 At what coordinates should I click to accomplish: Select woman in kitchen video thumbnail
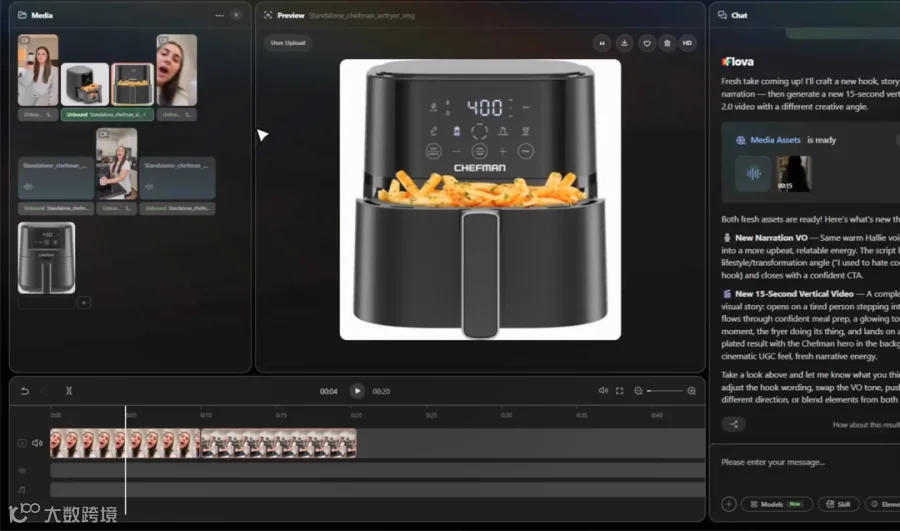[117, 164]
